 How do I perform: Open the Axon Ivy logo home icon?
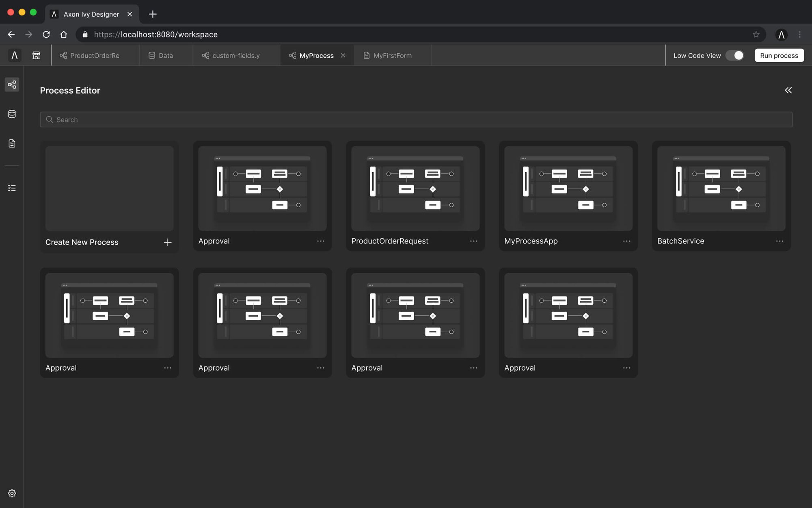pyautogui.click(x=15, y=55)
